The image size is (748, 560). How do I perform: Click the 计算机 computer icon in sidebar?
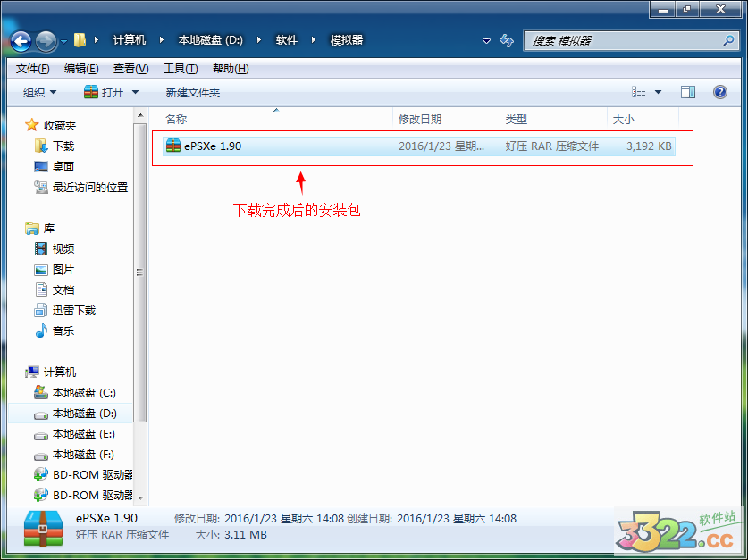[32, 372]
